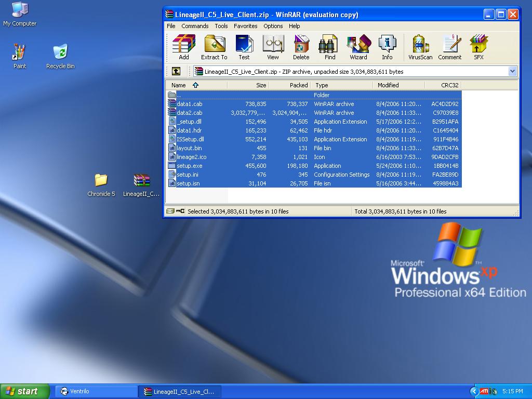This screenshot has height=399, width=532.
Task: Select the parent folder ".." row
Action: pyautogui.click(x=314, y=95)
